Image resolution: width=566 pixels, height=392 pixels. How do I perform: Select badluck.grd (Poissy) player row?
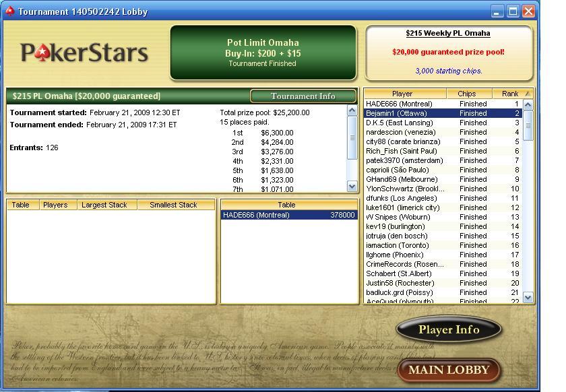443,292
